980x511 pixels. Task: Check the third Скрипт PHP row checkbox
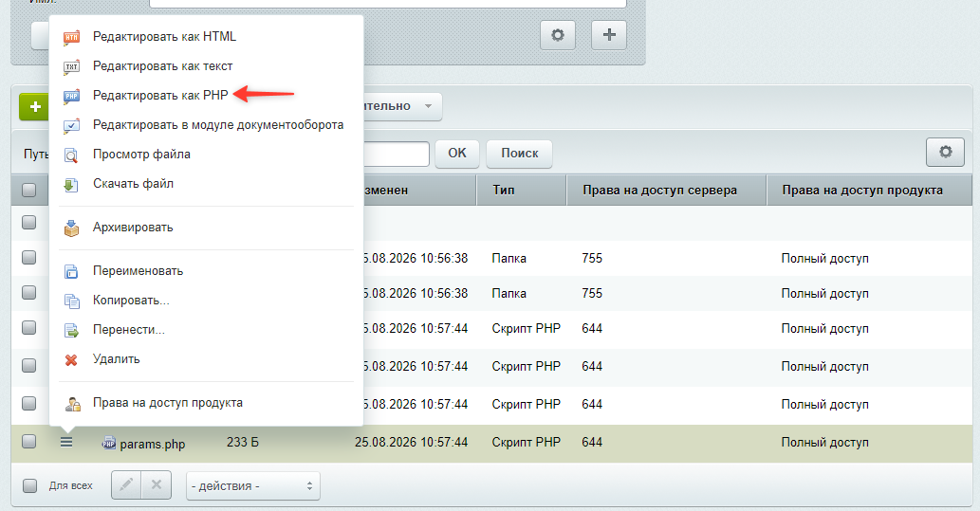point(28,404)
